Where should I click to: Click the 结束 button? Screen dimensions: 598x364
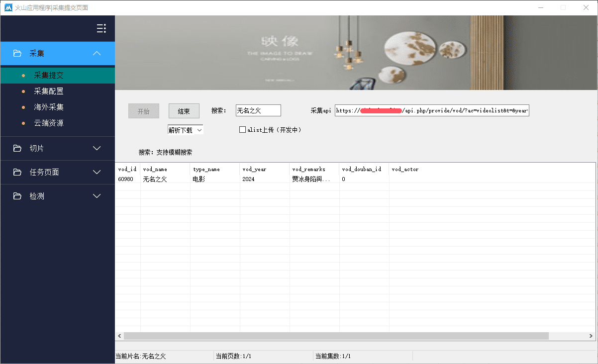click(x=184, y=111)
